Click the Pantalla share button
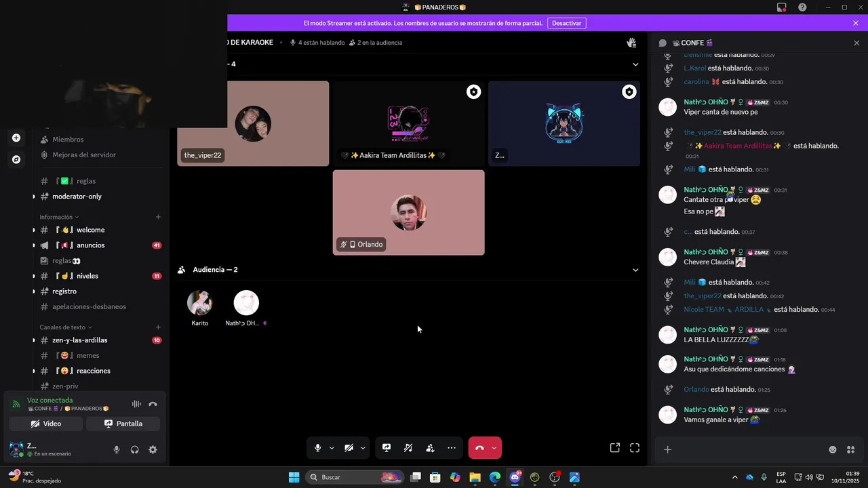The image size is (868, 488). (123, 424)
